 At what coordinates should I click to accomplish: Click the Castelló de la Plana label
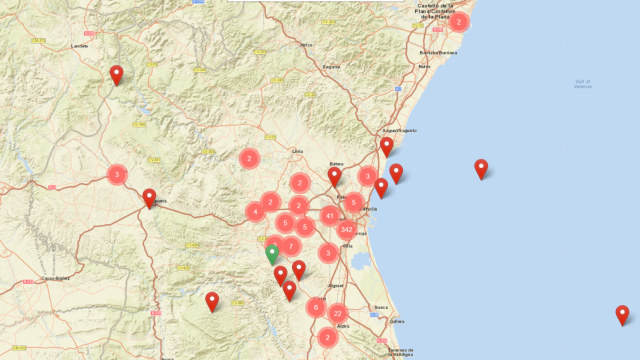click(435, 11)
